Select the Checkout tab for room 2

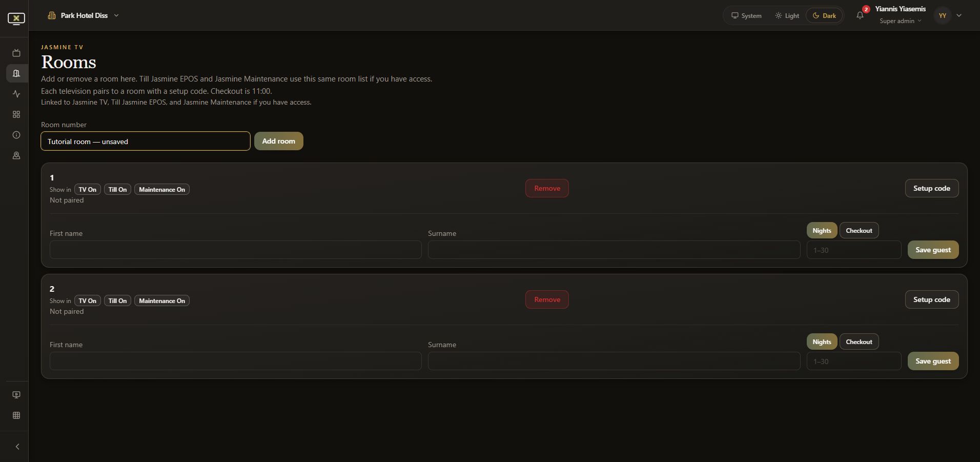pos(859,342)
